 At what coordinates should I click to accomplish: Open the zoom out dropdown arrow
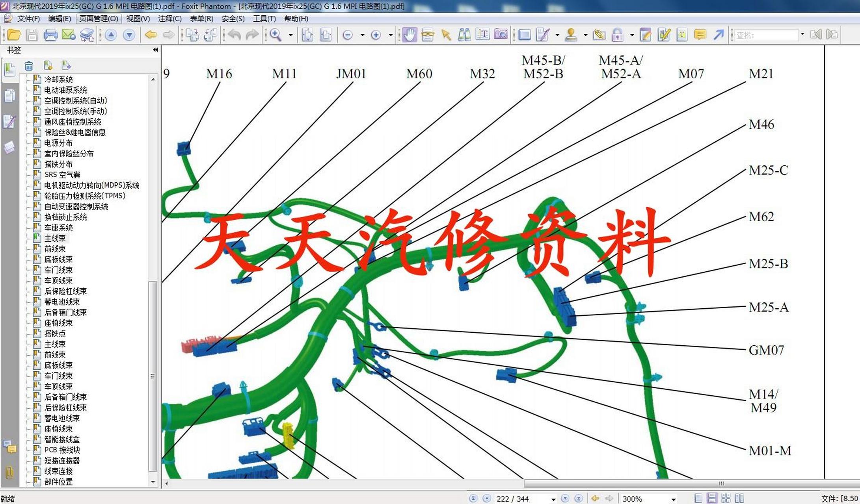point(362,35)
